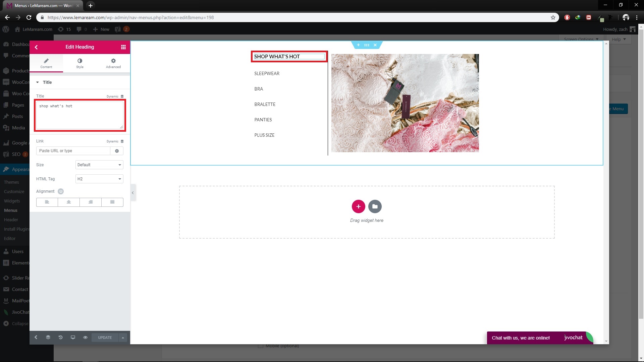Click the UPDATE button

(105, 338)
